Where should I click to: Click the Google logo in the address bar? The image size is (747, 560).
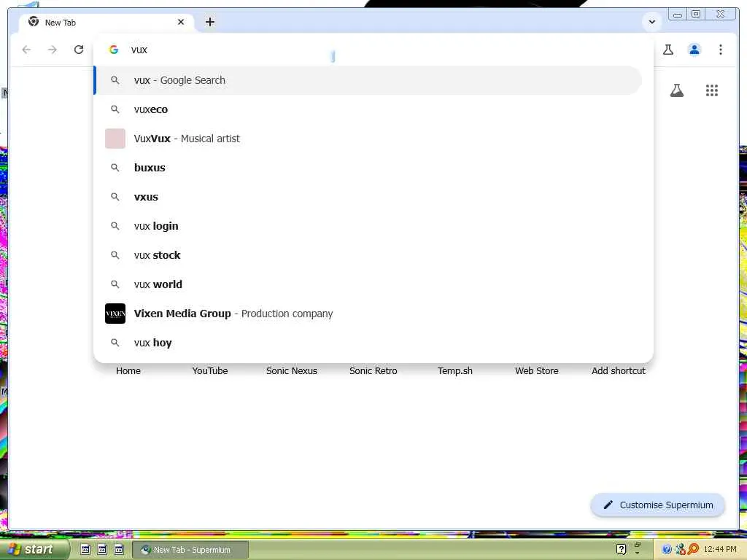(x=113, y=50)
